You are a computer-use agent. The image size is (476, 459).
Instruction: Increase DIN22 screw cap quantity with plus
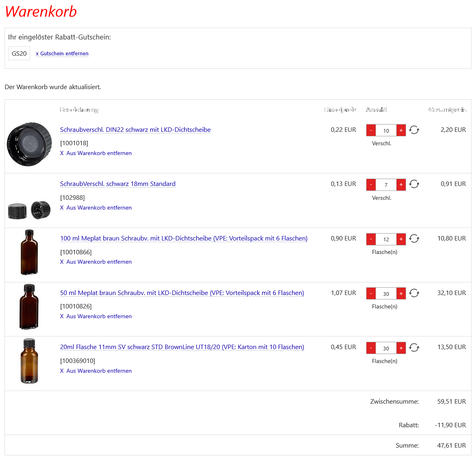click(x=401, y=130)
